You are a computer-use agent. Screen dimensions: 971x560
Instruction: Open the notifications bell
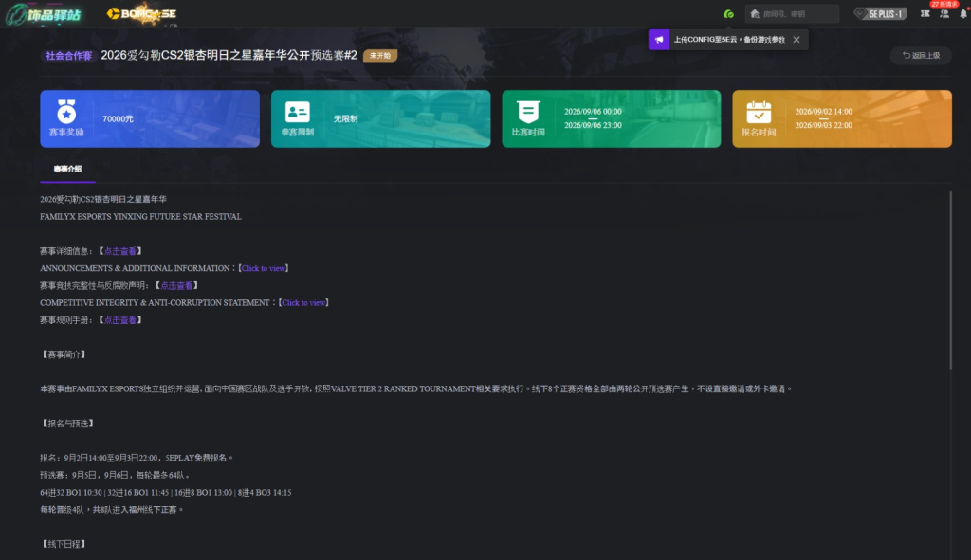tap(963, 13)
